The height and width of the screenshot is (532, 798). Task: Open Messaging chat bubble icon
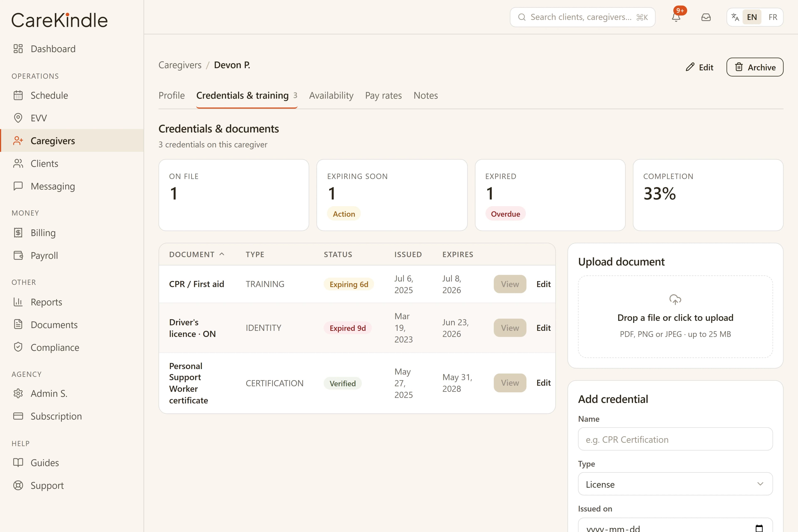[18, 186]
